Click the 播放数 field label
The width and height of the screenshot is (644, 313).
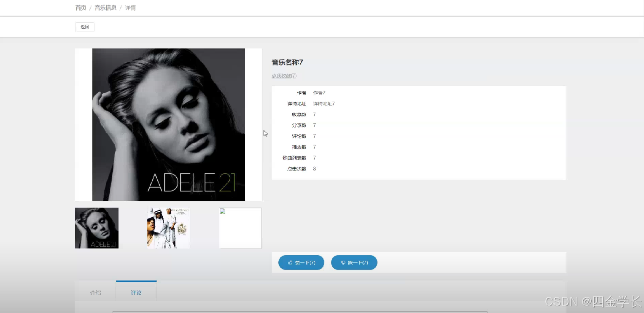pyautogui.click(x=299, y=147)
